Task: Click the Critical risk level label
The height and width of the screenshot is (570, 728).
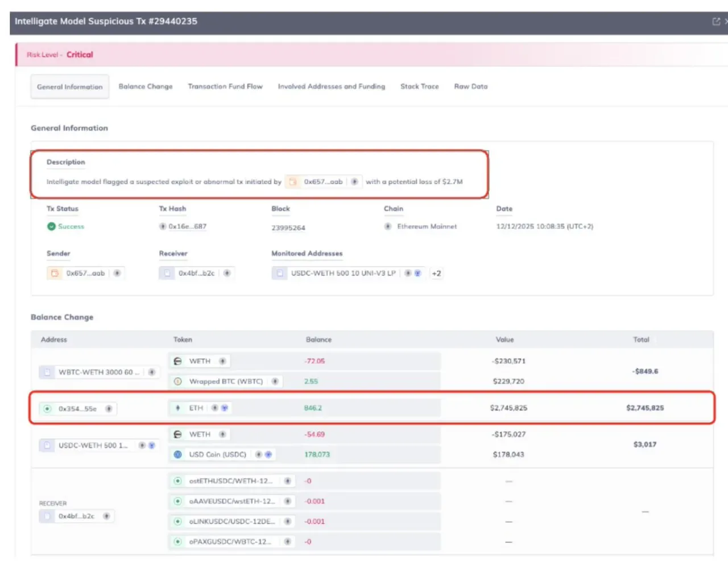Action: [80, 55]
